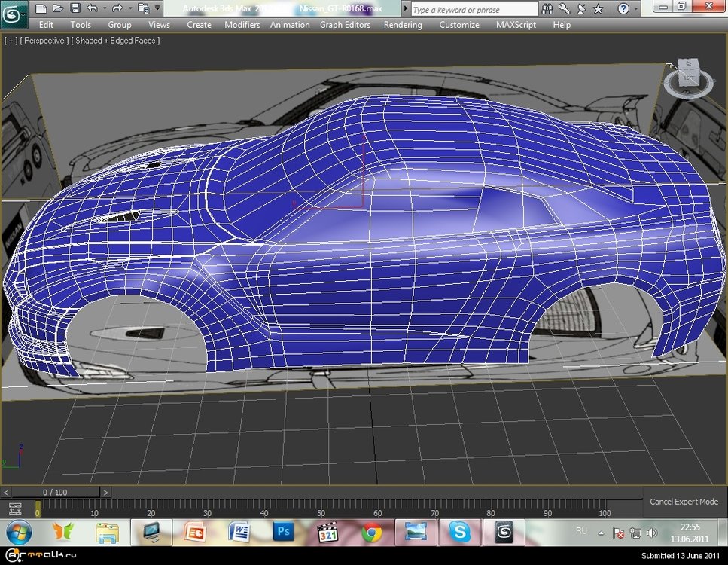Open the Rendering menu
Viewport: 728px width, 565px height.
403,25
